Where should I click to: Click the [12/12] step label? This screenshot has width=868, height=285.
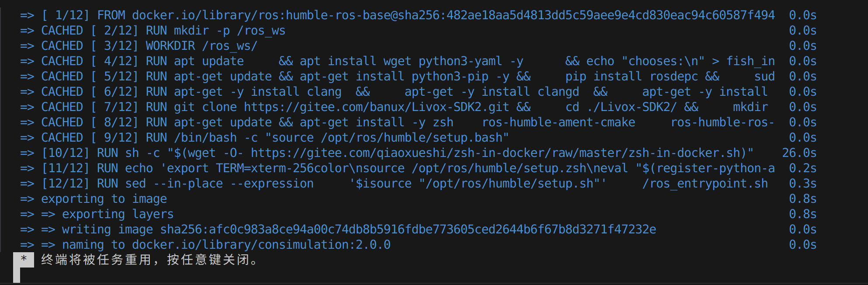click(66, 184)
